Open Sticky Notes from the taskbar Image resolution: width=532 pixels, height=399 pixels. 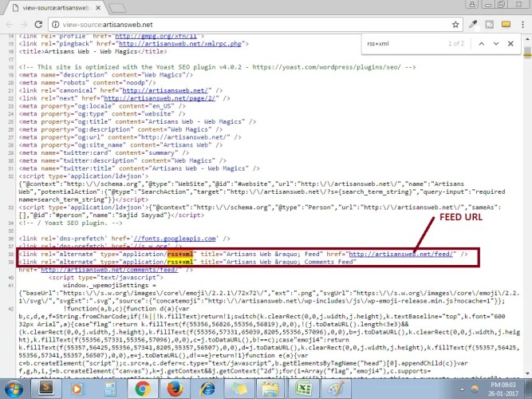tap(238, 389)
